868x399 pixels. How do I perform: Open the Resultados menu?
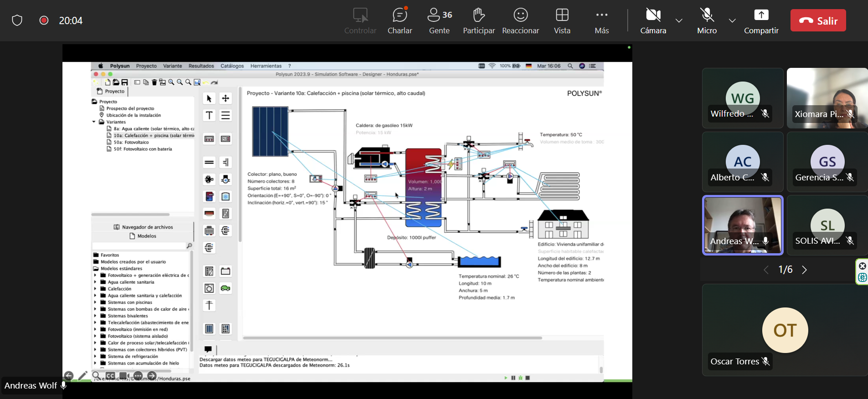201,66
